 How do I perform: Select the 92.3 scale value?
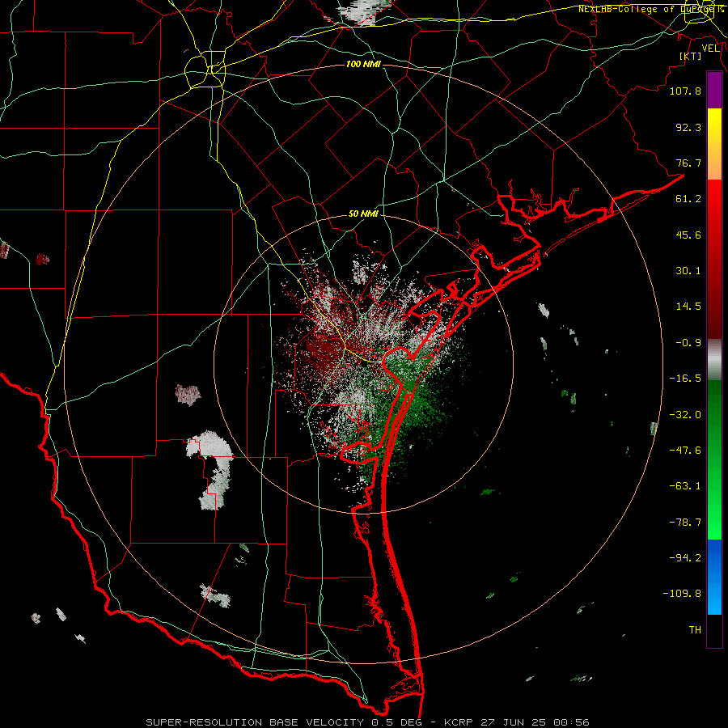pyautogui.click(x=688, y=127)
